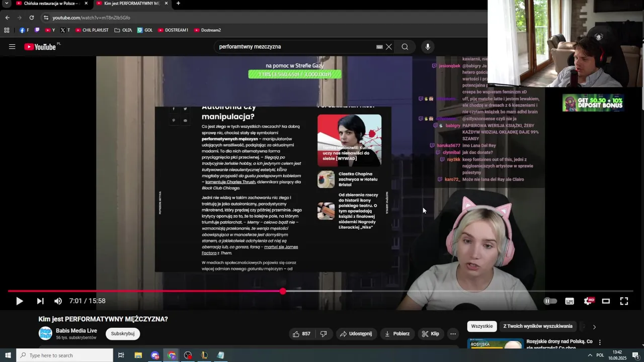The image size is (644, 362).
Task: Open the on-screen keyboard icon
Action: pos(379,47)
